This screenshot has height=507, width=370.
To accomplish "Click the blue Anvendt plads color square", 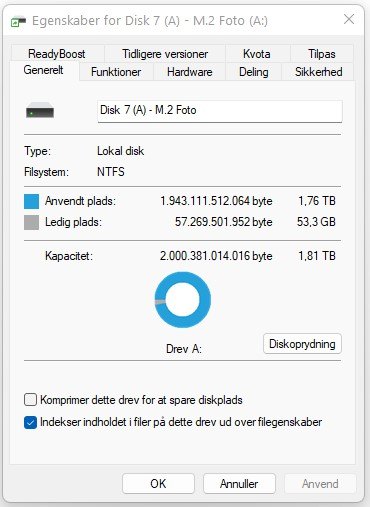I will pyautogui.click(x=31, y=202).
